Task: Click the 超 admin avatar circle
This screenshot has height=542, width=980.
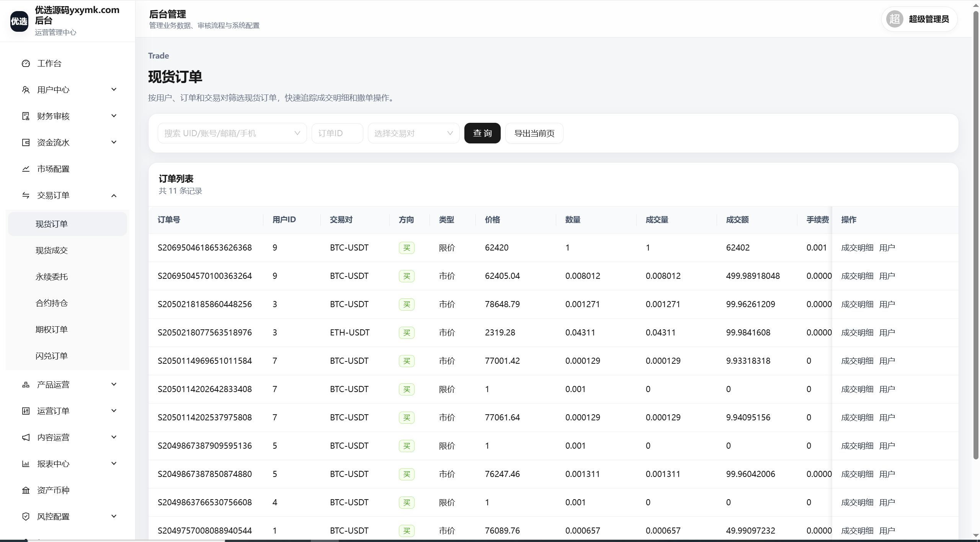Action: 895,19
